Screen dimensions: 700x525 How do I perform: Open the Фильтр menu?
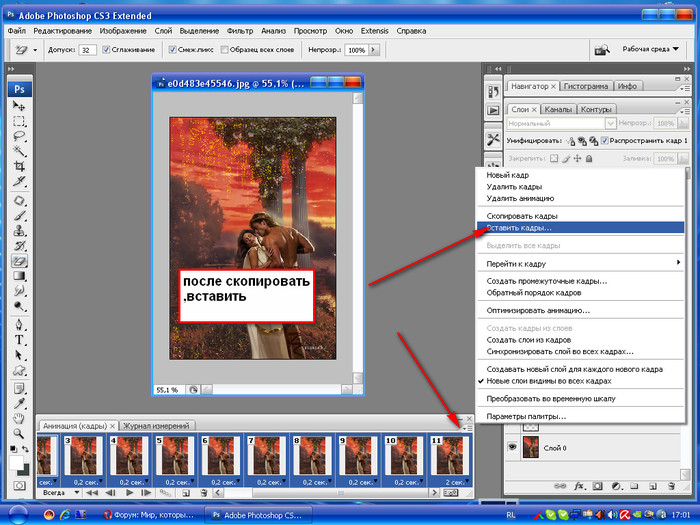coord(240,31)
